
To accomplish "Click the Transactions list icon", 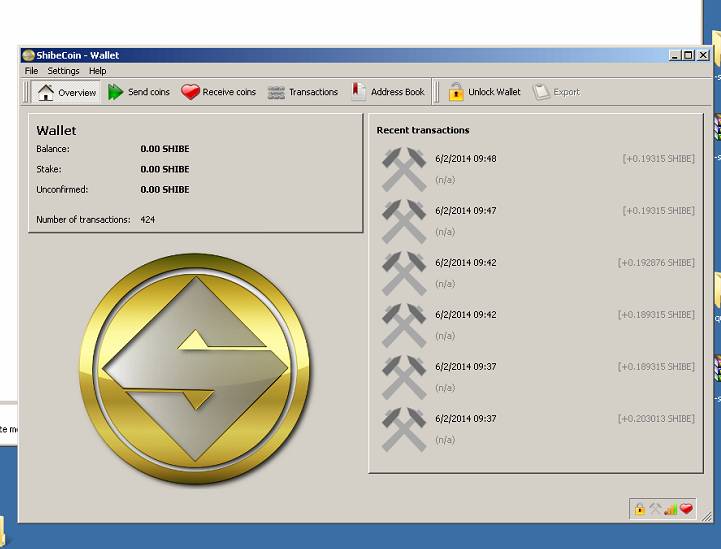I will coord(276,92).
